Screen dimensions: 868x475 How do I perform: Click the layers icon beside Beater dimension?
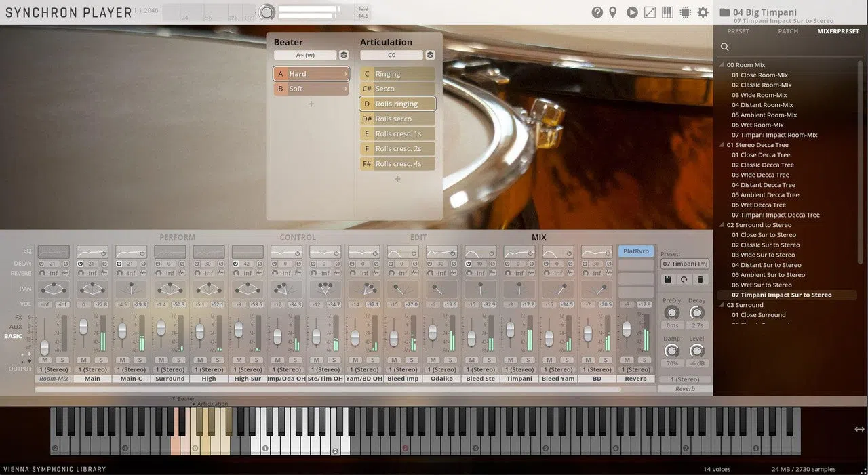pos(344,55)
